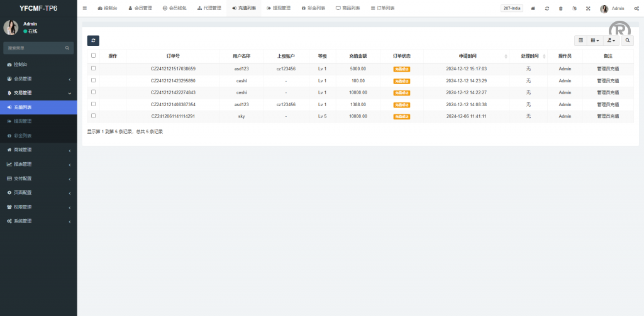Select the checkbox for the sky user row
Screen dimensions: 644x316
point(94,116)
